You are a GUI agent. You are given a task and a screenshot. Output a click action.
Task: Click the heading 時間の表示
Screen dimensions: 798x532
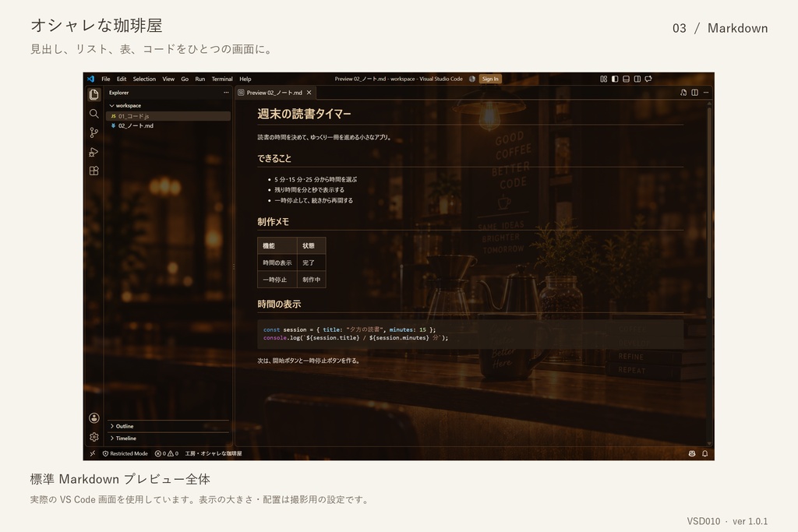click(x=279, y=304)
